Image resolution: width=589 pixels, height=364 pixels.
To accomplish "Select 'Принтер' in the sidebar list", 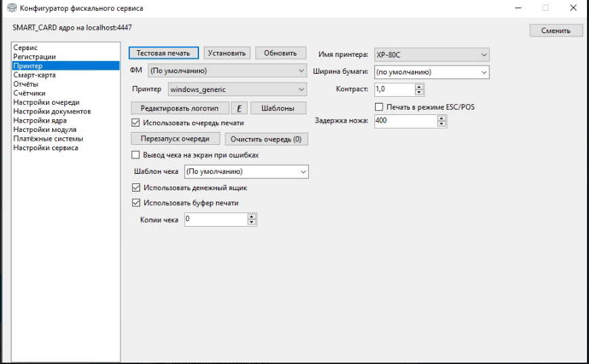I will tap(66, 66).
